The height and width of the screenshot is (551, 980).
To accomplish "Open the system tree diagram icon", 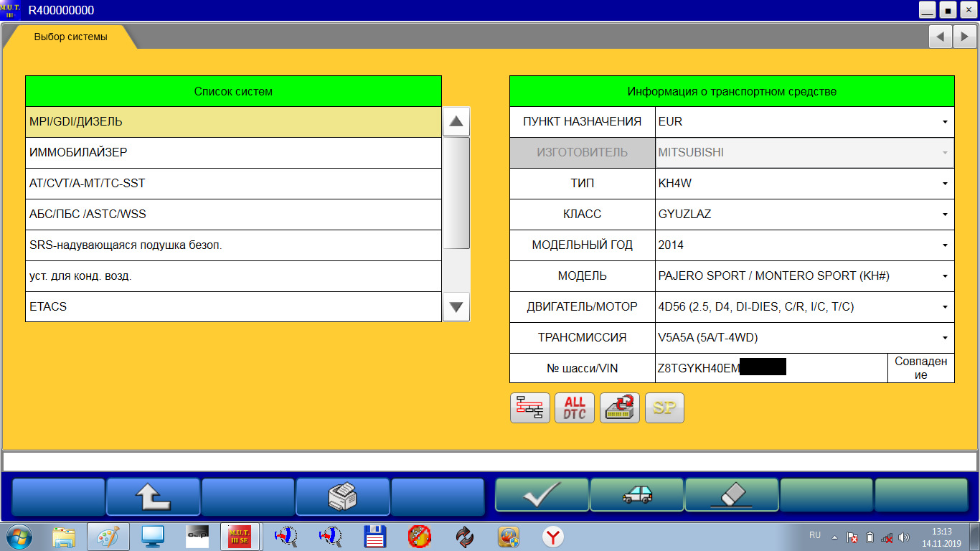I will (x=530, y=408).
